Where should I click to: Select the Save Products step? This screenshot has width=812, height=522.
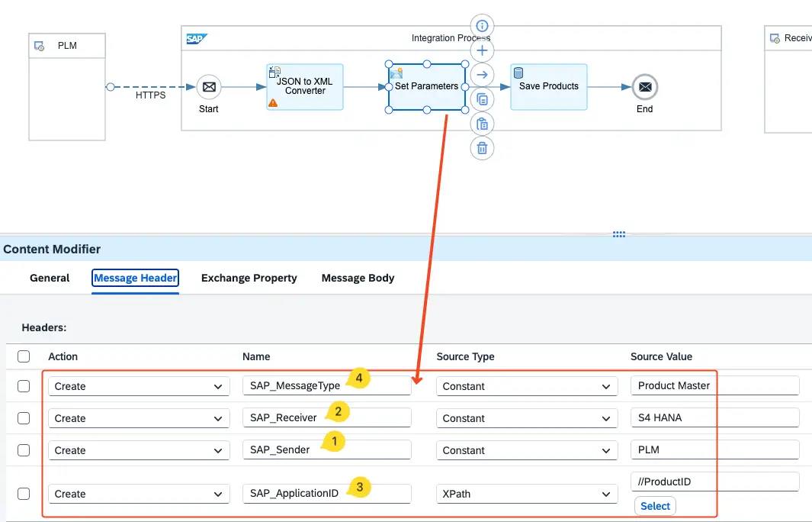(x=549, y=87)
